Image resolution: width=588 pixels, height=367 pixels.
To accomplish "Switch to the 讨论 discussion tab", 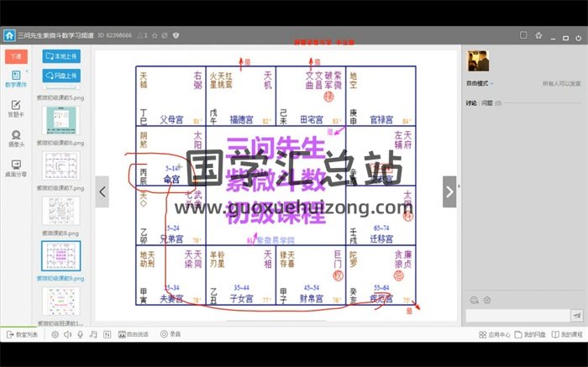I will pos(471,102).
